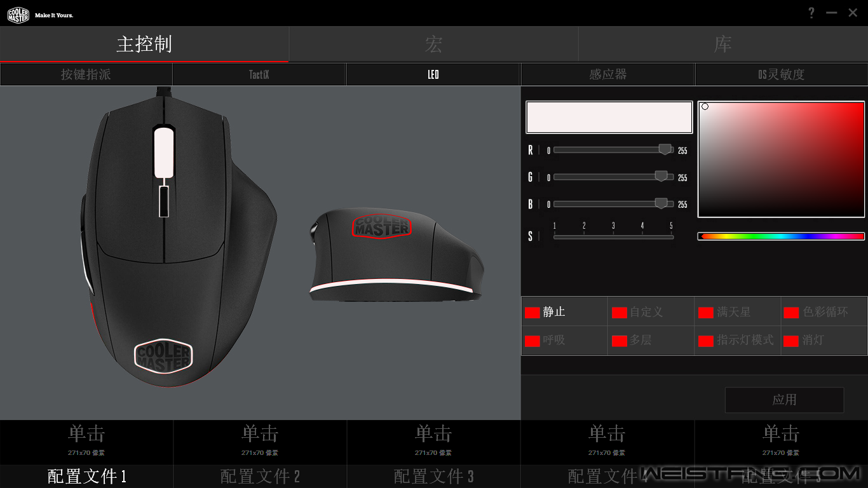Image resolution: width=868 pixels, height=488 pixels.
Task: Close the Cooler Master window
Action: tap(853, 13)
